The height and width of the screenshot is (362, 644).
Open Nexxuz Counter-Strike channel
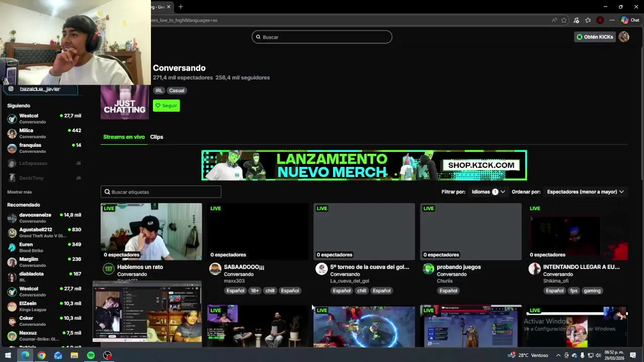point(44,335)
